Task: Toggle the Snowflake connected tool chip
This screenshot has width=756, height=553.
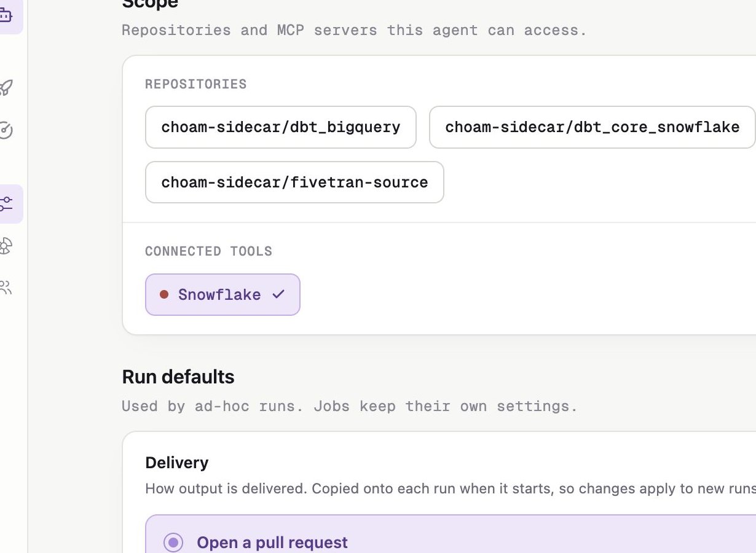Action: [222, 294]
